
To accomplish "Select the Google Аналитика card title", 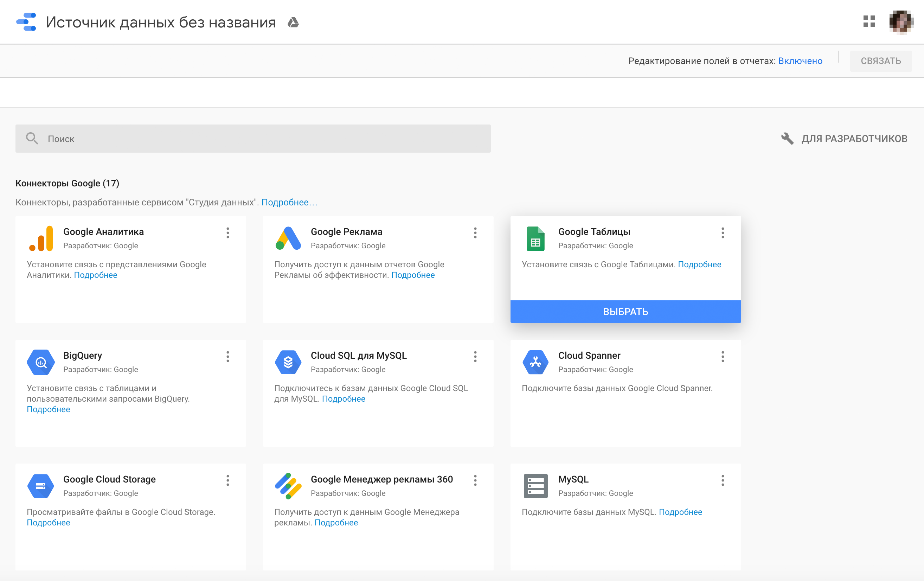I will pyautogui.click(x=104, y=232).
